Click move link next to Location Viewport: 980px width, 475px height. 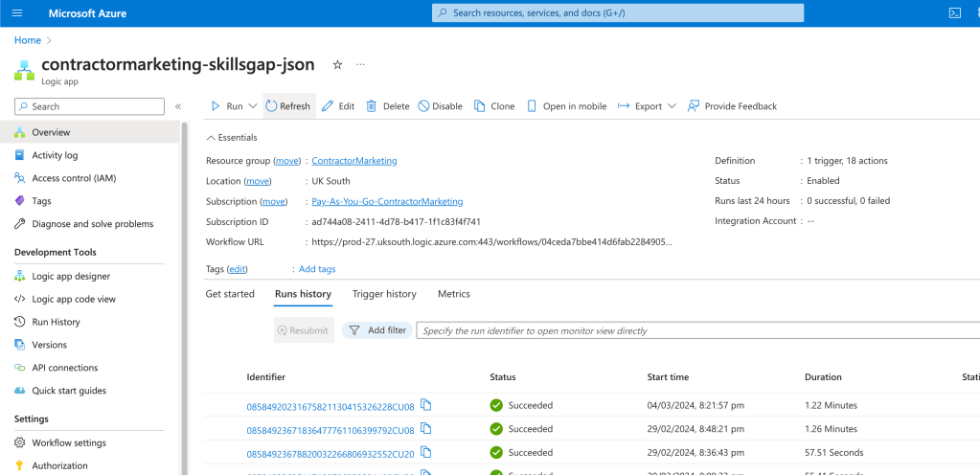coord(258,181)
